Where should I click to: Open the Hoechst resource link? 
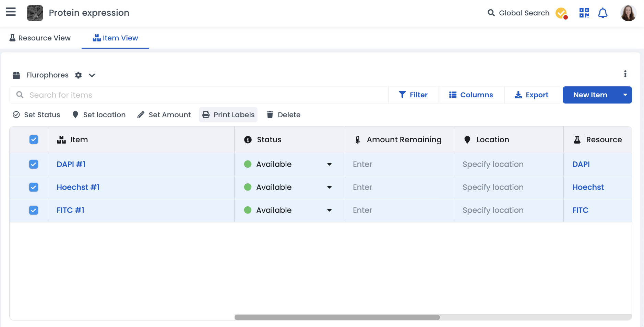click(588, 187)
